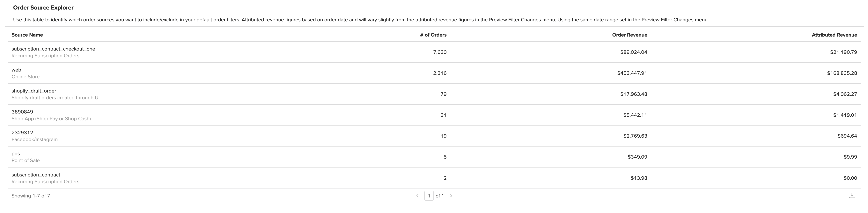Screen dimensions: 868x213
Task: Select the shopify_draft_order source row
Action: [x=434, y=94]
